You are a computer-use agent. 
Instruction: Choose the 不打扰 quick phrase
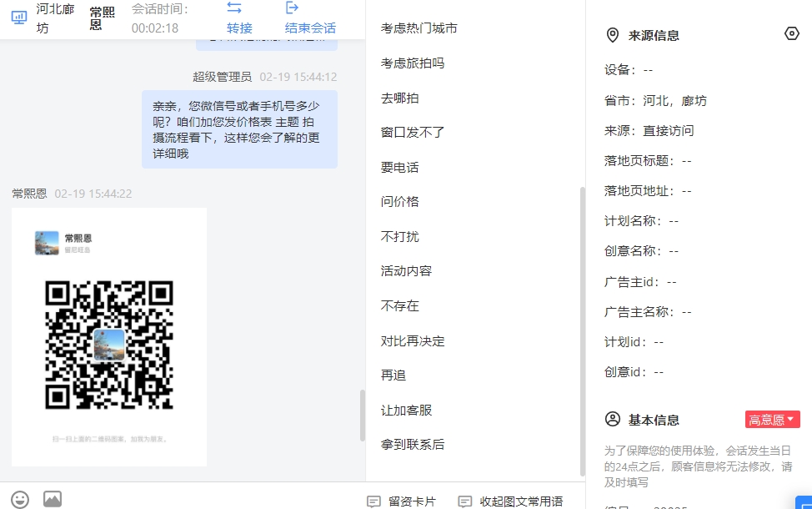point(399,237)
